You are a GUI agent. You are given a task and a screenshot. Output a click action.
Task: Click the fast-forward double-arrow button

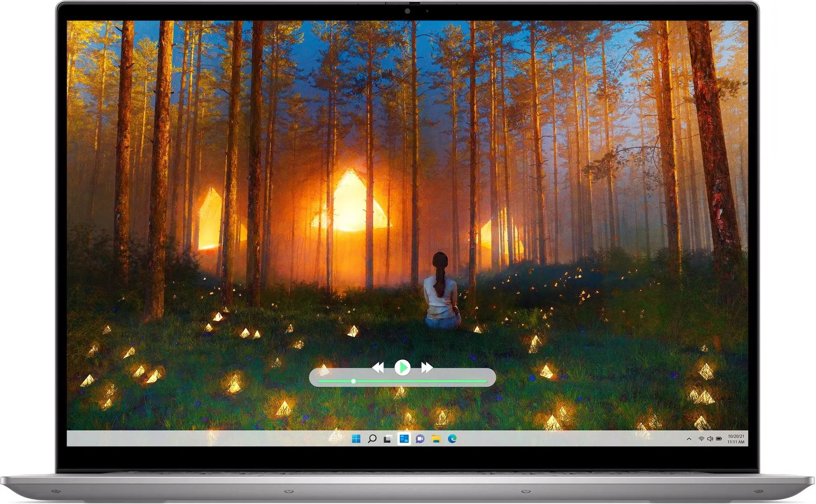pyautogui.click(x=427, y=368)
